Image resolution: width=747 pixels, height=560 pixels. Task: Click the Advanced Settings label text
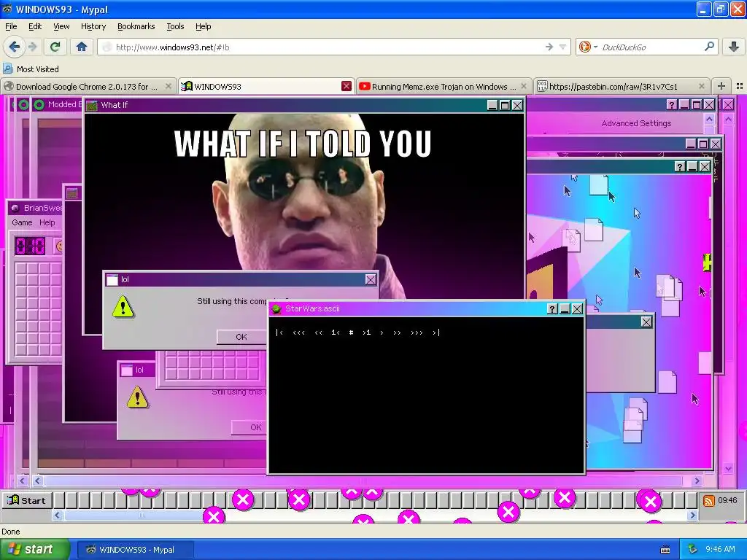tap(636, 123)
